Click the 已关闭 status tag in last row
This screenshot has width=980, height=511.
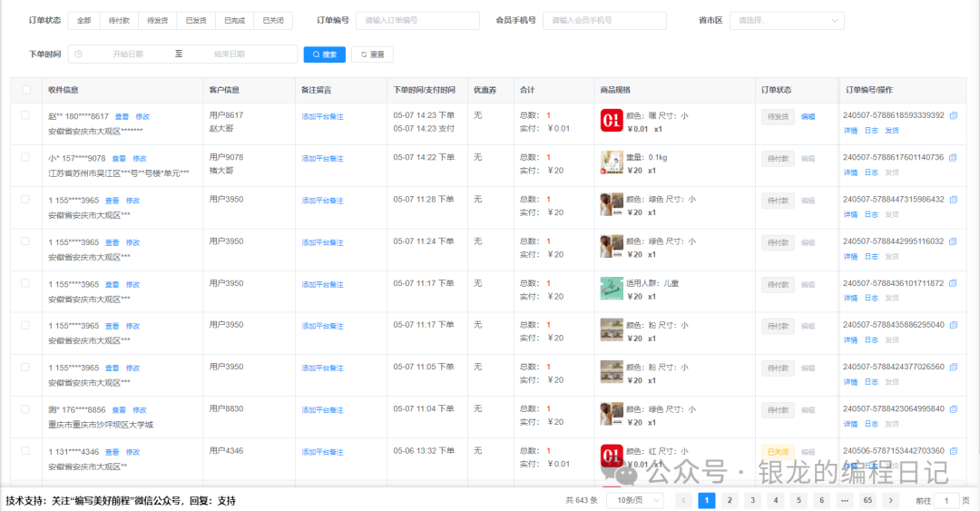click(x=778, y=452)
